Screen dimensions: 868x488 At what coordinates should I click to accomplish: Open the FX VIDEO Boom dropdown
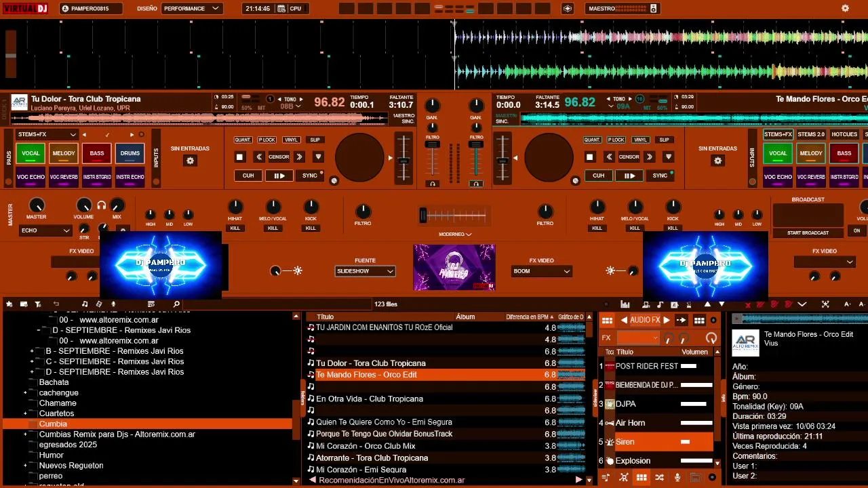click(542, 271)
